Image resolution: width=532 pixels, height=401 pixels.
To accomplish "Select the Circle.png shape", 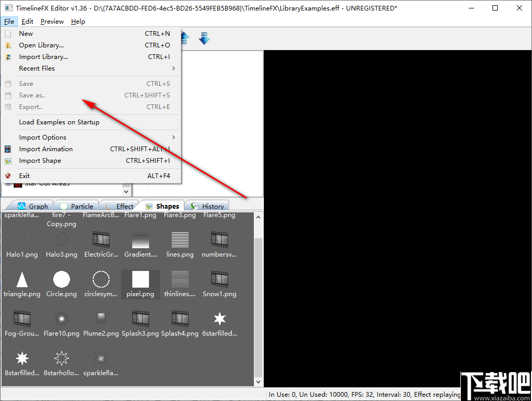I will (61, 279).
